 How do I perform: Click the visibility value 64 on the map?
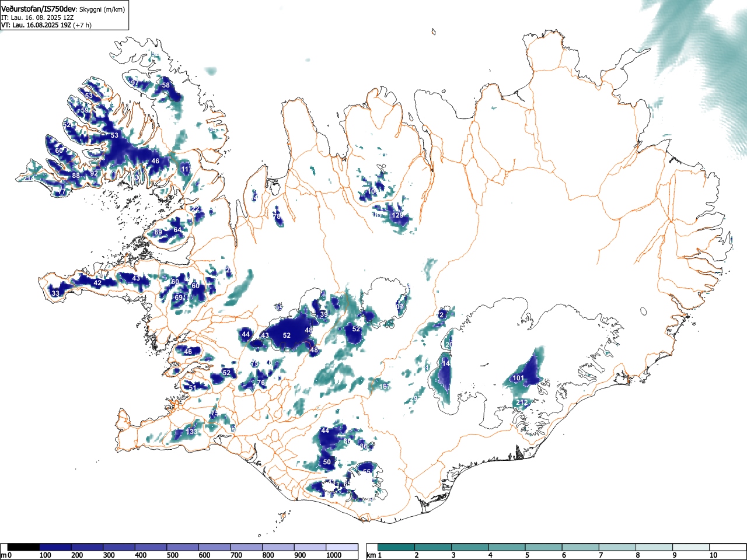click(177, 230)
